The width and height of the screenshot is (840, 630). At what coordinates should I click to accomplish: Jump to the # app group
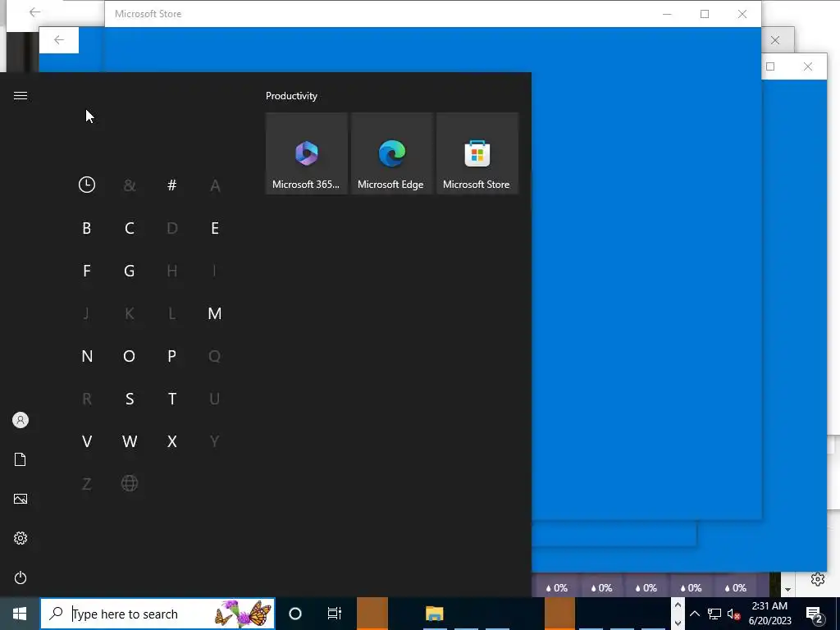tap(172, 185)
